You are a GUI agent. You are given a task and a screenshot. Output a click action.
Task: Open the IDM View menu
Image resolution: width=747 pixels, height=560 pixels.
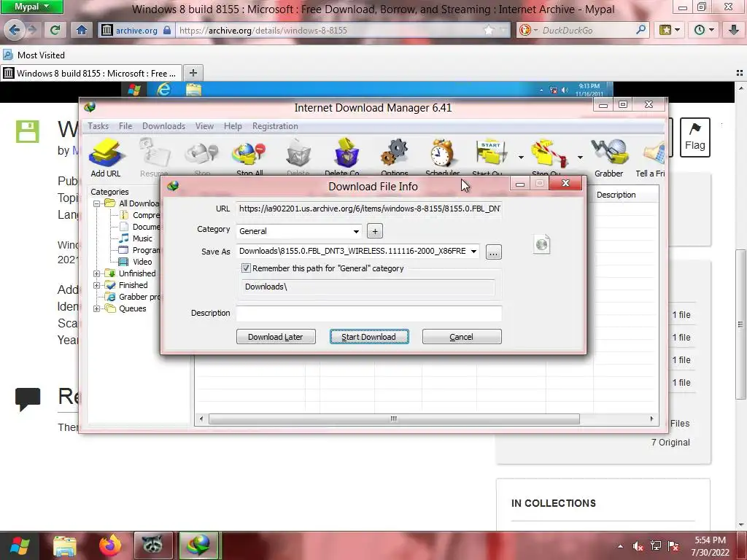click(204, 126)
